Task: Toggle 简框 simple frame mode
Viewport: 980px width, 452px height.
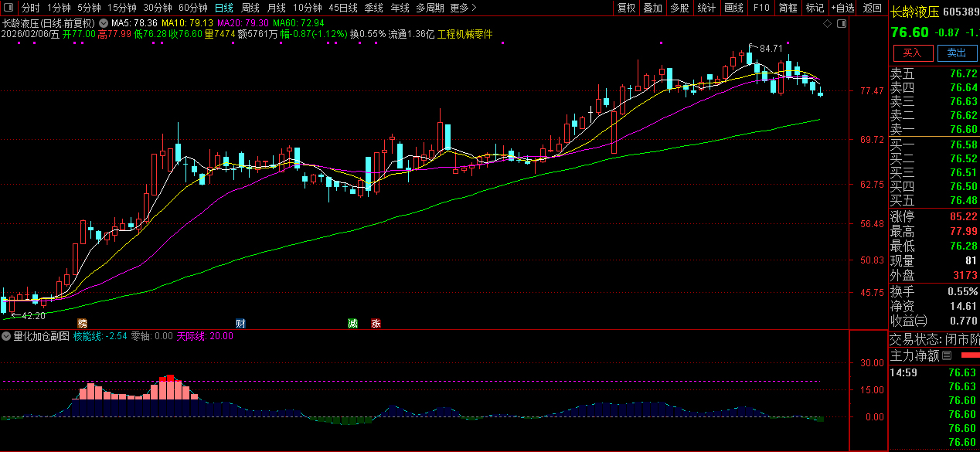Action: click(788, 8)
